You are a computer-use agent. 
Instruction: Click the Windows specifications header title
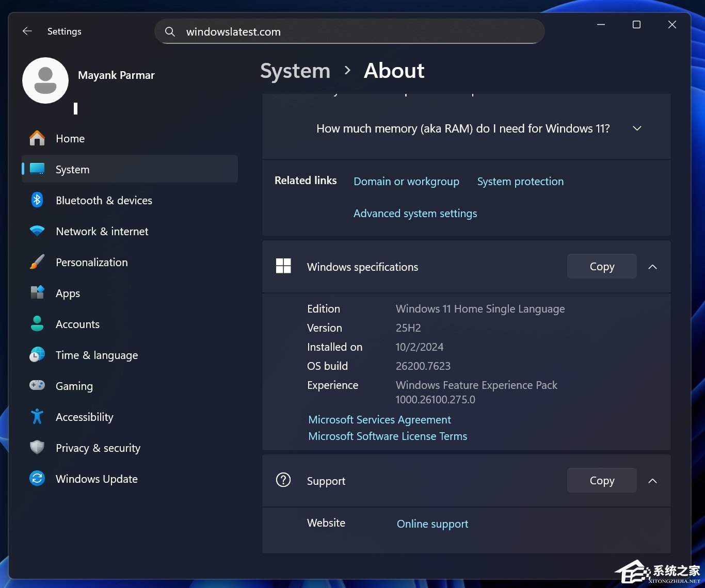pos(362,267)
